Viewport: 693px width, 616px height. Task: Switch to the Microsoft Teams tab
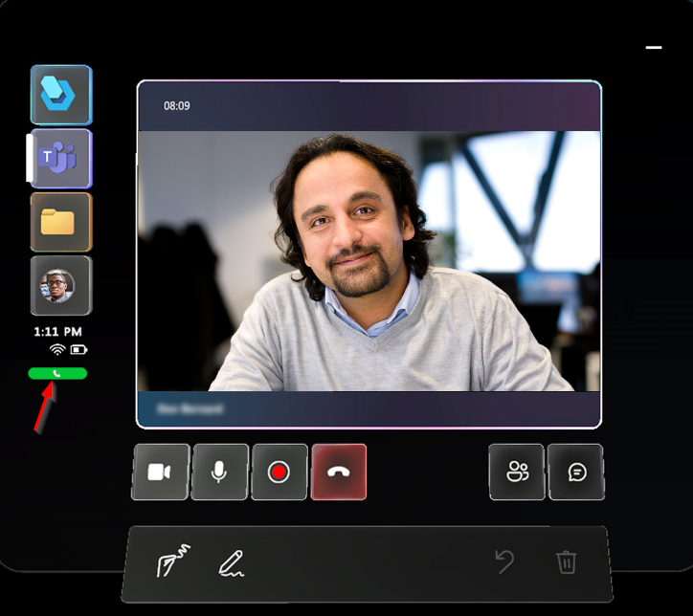(61, 159)
